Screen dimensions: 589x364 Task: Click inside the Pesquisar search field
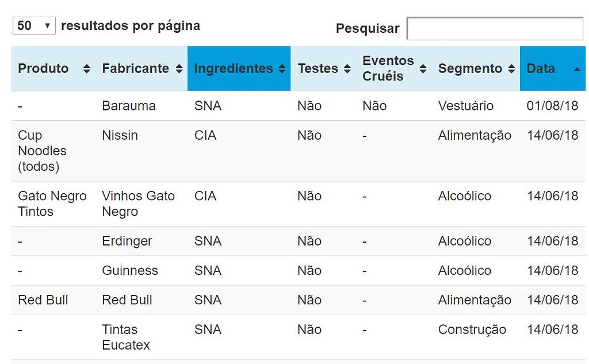pyautogui.click(x=495, y=29)
